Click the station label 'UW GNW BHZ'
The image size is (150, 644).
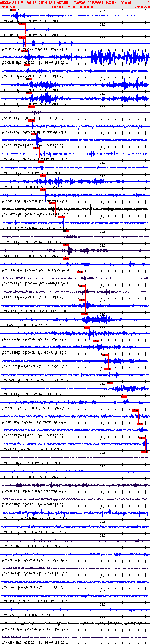[x=11, y=574]
